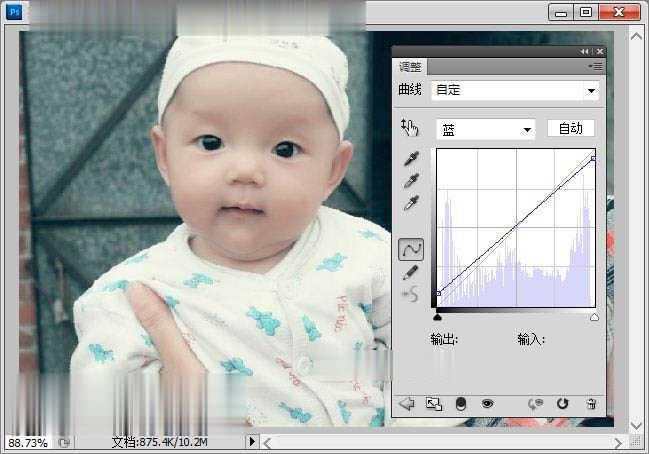Delete this adjustment layer with trash icon
The image size is (649, 454).
591,404
